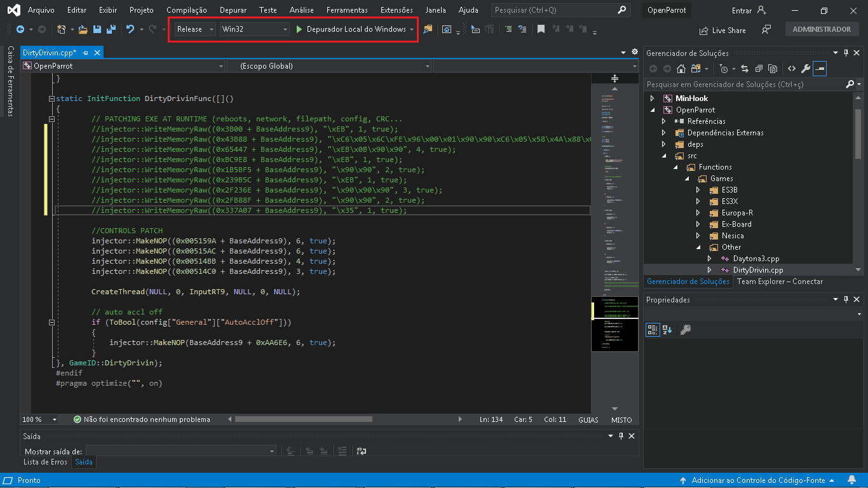Click pending changes filter clock icon

click(723, 69)
